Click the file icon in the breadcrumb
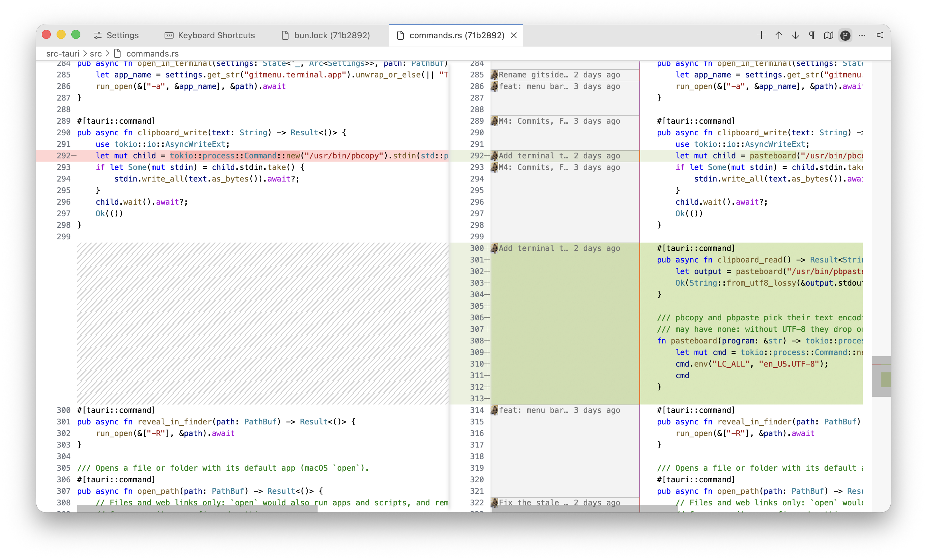The image size is (927, 560). (117, 53)
